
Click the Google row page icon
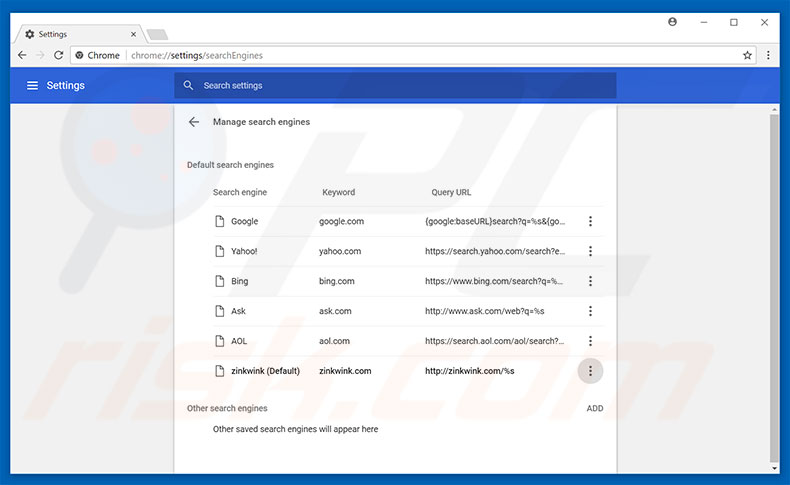pos(219,221)
